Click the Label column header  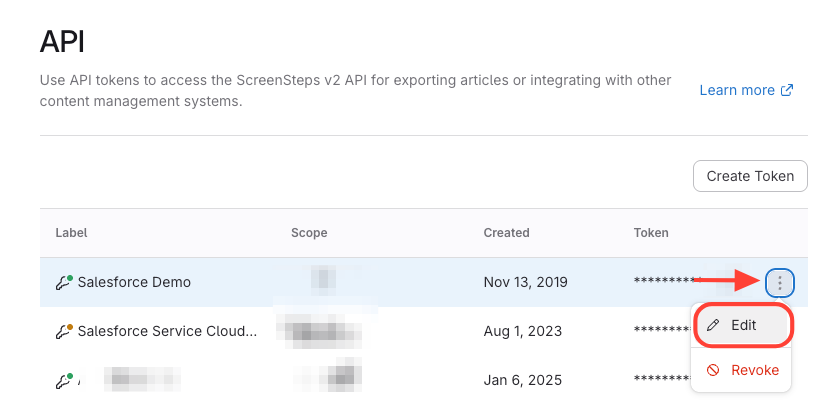point(71,233)
